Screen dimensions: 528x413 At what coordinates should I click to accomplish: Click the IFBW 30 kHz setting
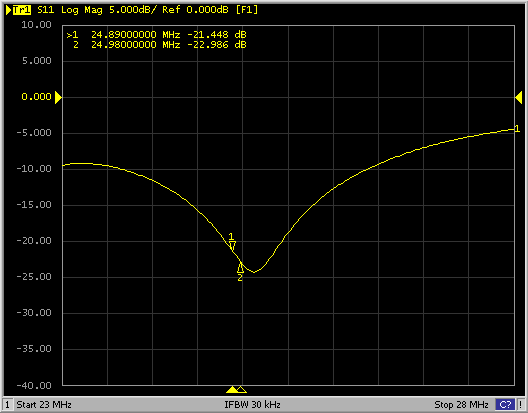252,404
